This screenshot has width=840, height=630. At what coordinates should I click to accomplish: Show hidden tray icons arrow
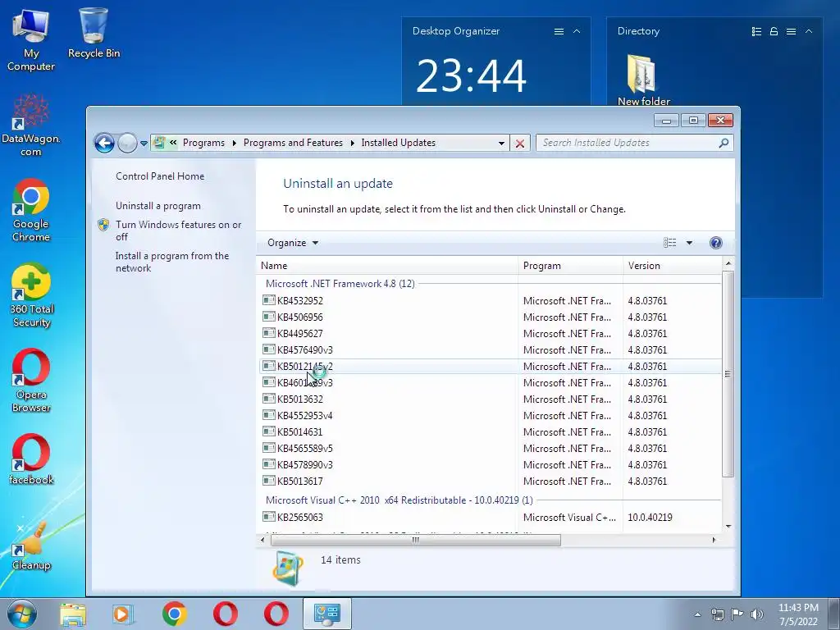pos(697,614)
